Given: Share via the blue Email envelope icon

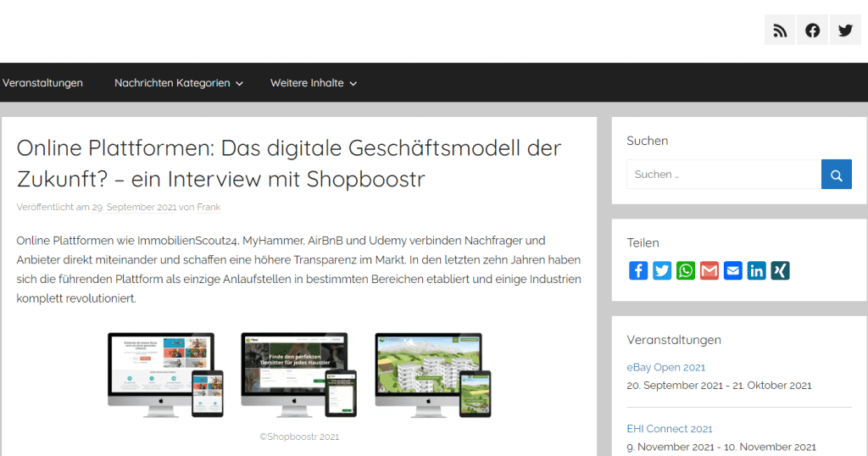Looking at the screenshot, I should pos(733,270).
